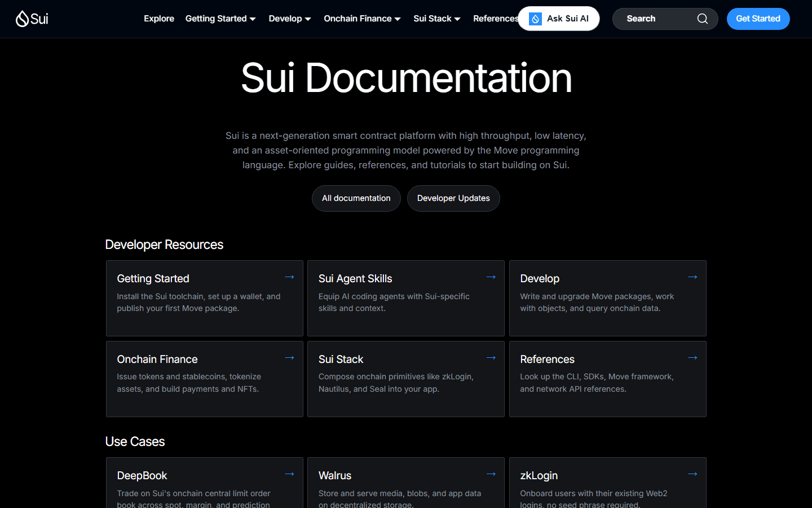Click the search magnifier icon
This screenshot has width=812, height=508.
pos(703,19)
